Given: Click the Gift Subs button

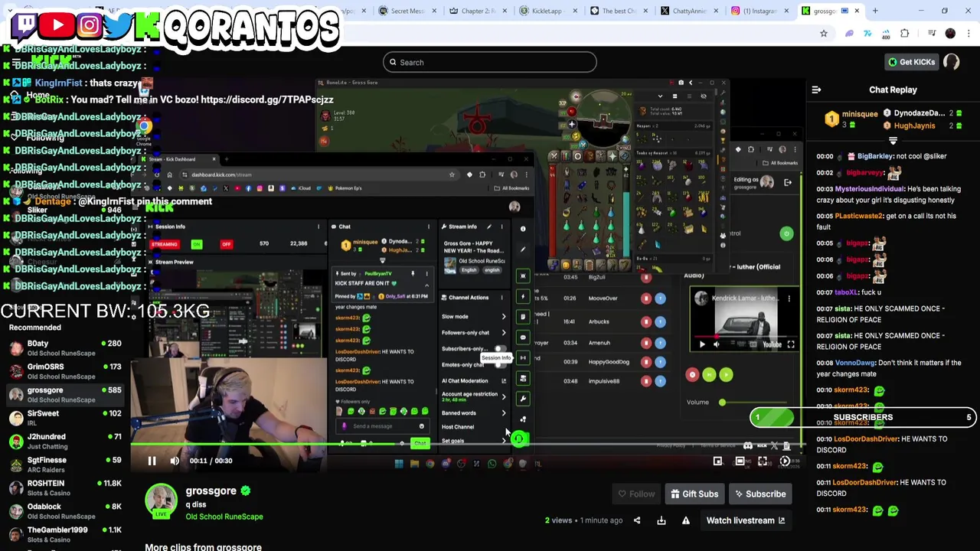Looking at the screenshot, I should coord(694,494).
